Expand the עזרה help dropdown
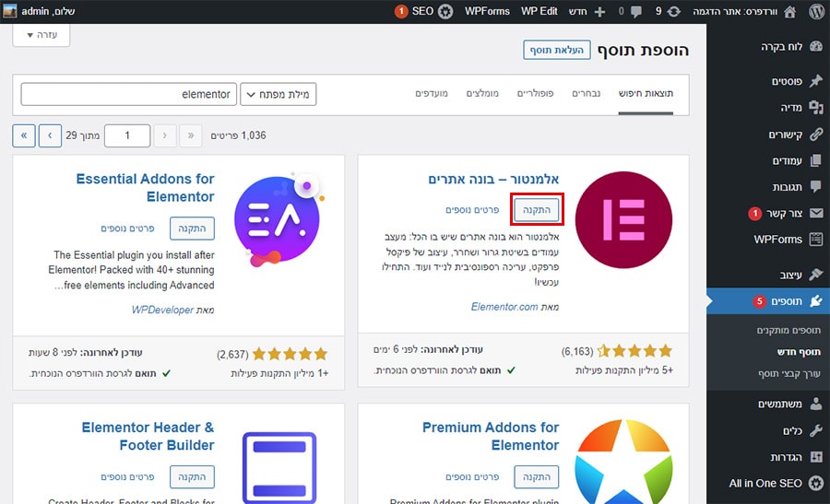Viewport: 830px width, 504px height. (41, 35)
